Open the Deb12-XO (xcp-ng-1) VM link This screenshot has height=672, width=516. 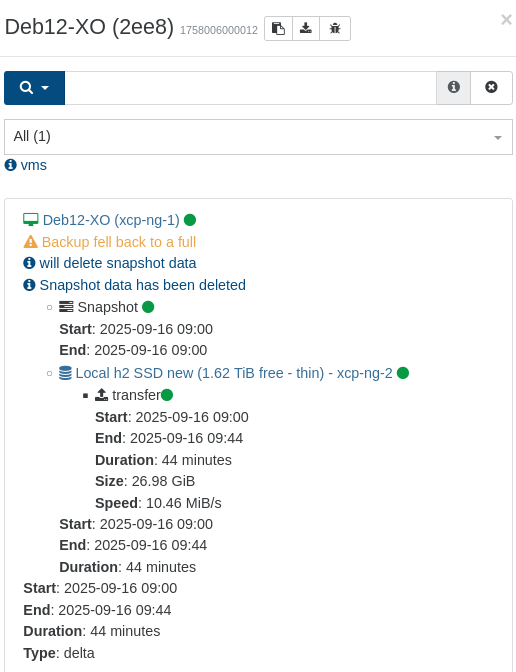click(111, 220)
